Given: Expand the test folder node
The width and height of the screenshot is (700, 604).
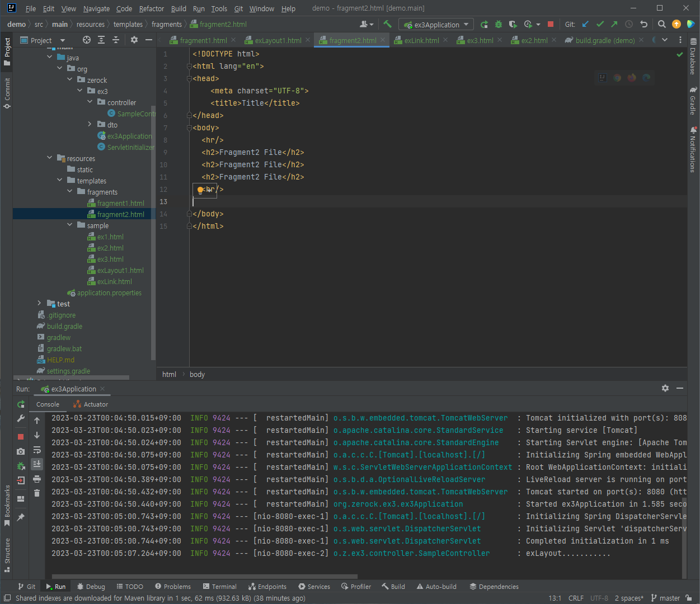Looking at the screenshot, I should (x=40, y=303).
